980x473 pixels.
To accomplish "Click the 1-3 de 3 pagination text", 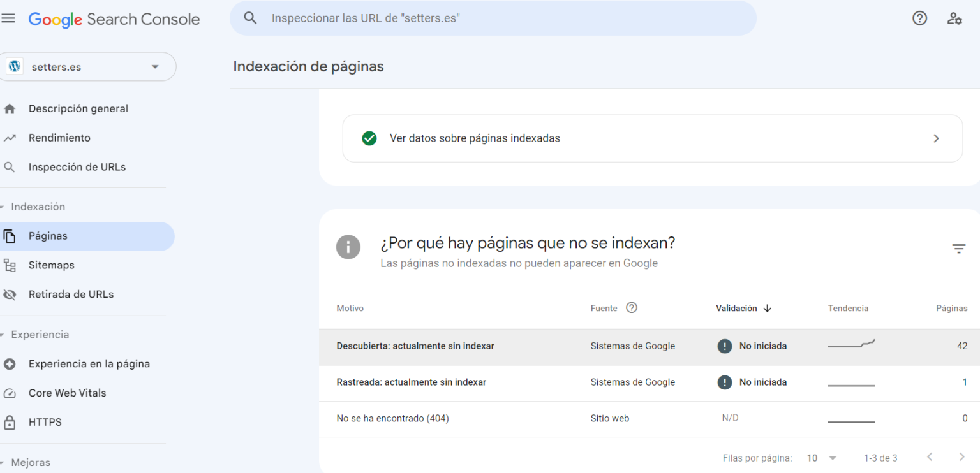I will [x=880, y=458].
